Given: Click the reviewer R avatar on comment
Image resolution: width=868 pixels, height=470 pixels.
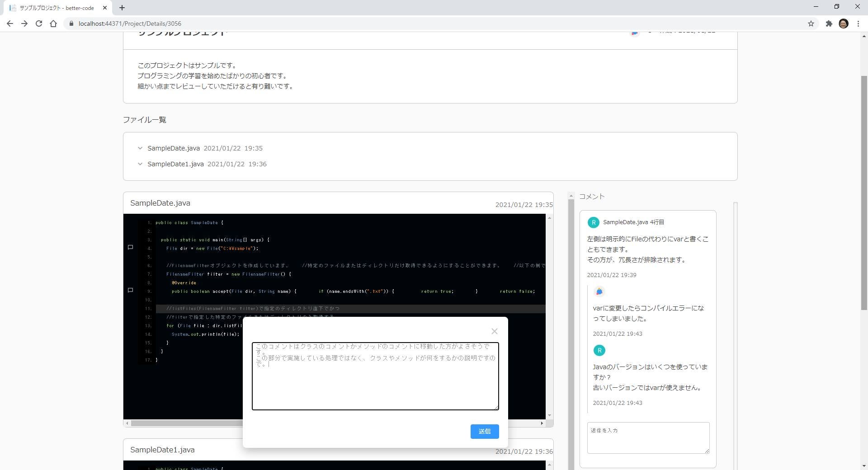Looking at the screenshot, I should click(x=593, y=222).
